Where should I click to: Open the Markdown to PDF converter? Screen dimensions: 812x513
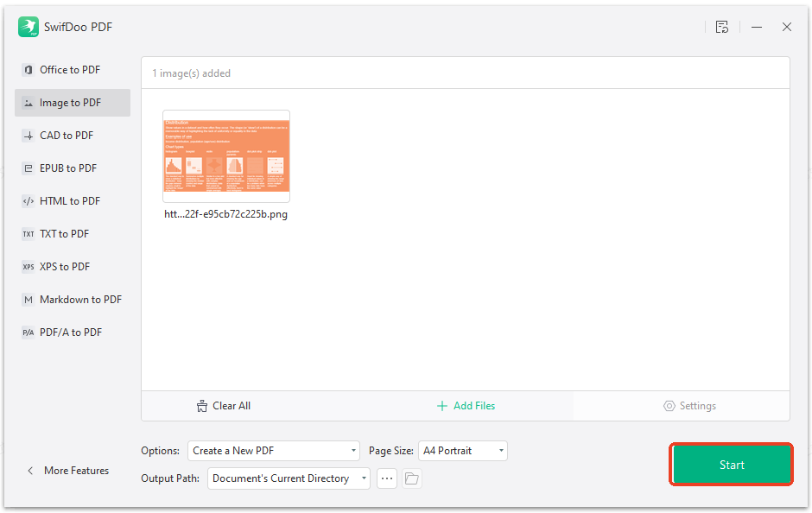click(x=73, y=299)
